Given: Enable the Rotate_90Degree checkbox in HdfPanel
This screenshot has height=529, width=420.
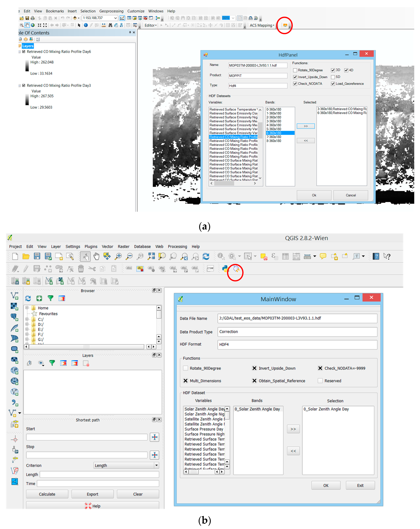Looking at the screenshot, I should click(x=295, y=70).
